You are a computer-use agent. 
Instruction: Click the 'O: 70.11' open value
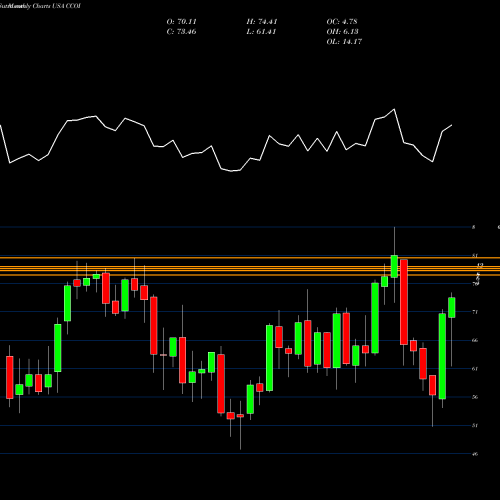point(182,22)
